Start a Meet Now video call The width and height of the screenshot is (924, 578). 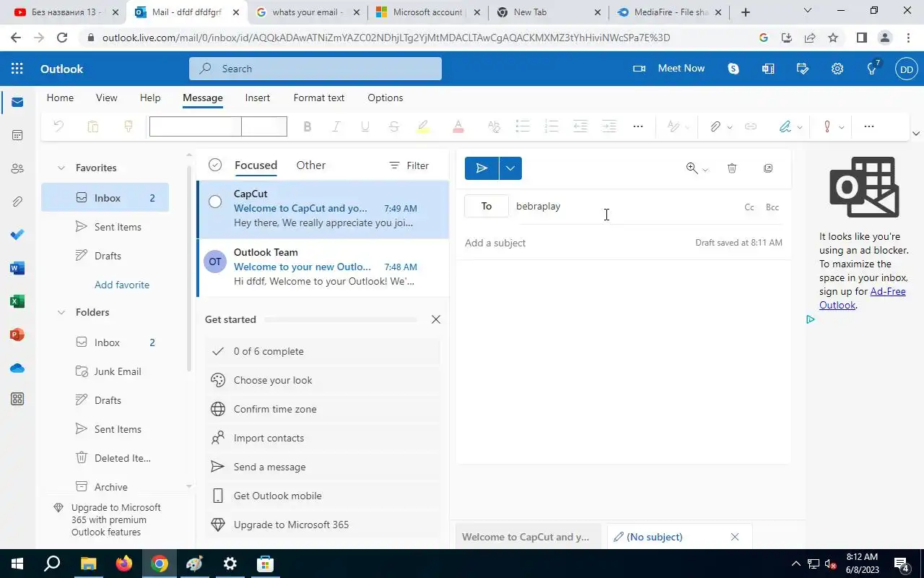[x=668, y=69]
